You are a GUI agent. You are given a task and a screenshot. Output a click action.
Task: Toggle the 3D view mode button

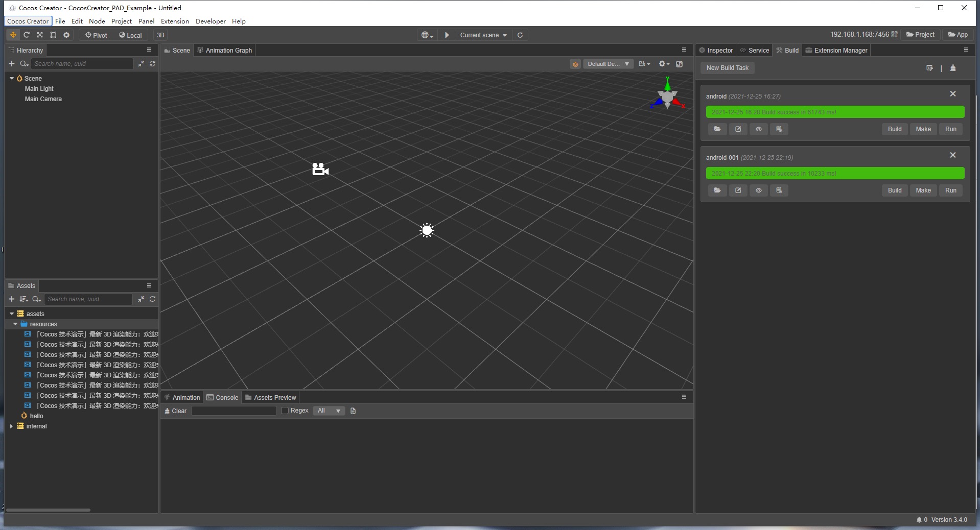(160, 35)
